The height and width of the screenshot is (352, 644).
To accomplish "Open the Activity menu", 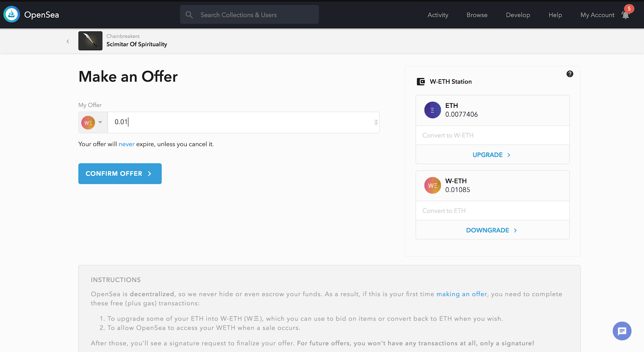I will (x=438, y=15).
